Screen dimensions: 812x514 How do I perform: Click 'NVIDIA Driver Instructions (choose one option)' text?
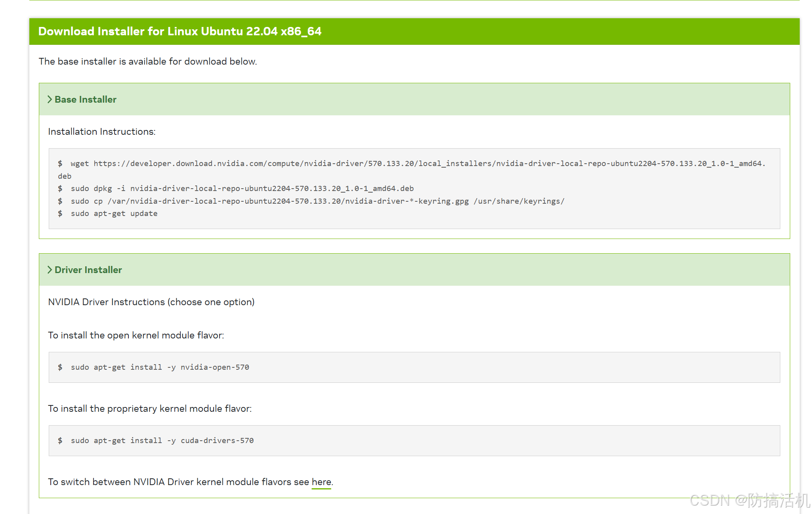tap(151, 302)
